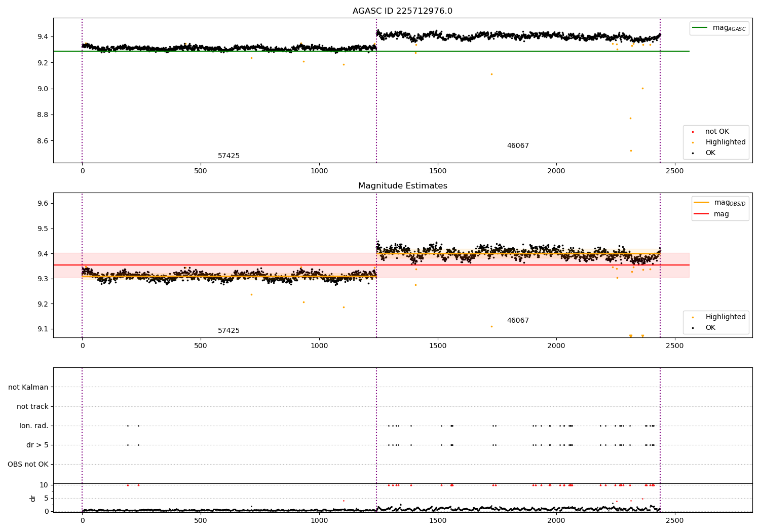Viewport: 760px width, 532px height.
Task: Select 'Highlighted' legend entry in top plot
Action: pyautogui.click(x=726, y=142)
